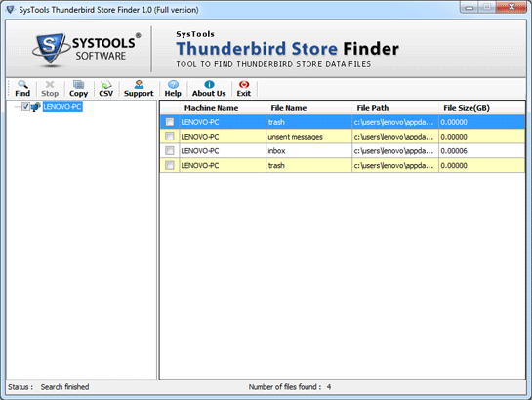532x400 pixels.
Task: Click 'Number of files found : 4' text
Action: pyautogui.click(x=290, y=386)
